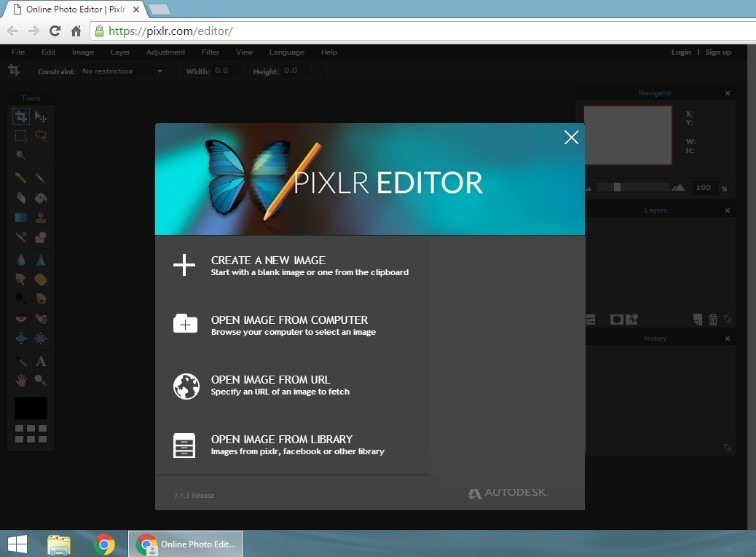Select the Paint Bucket tool
The image size is (756, 557).
(x=40, y=197)
